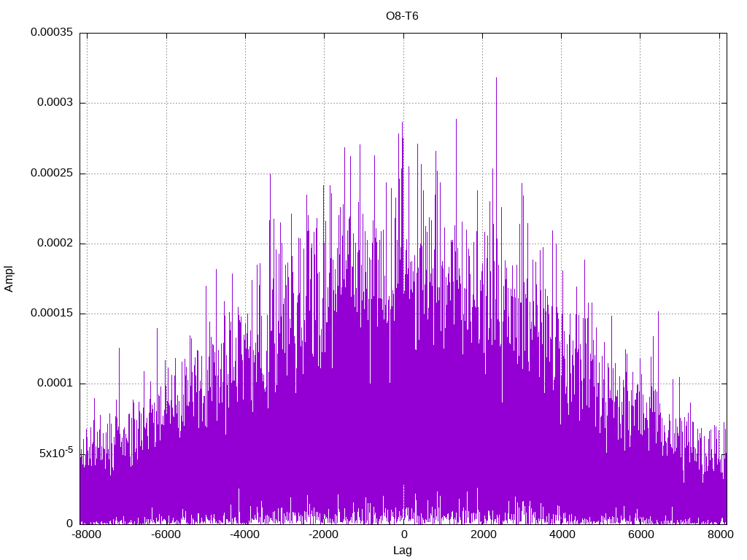Click the Lag x-axis label
747x560 pixels.
point(403,551)
